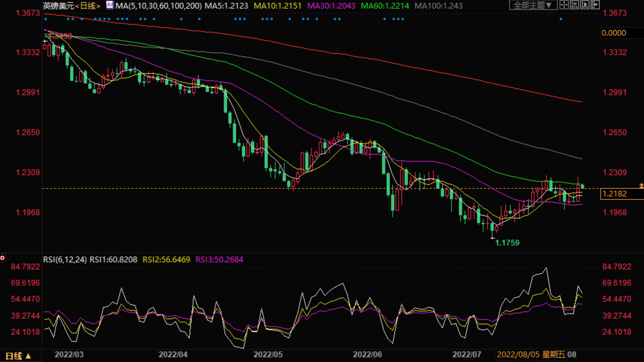Click the MA(5,10,30,60,100,200) indicator label
This screenshot has height=362, width=644.
click(x=158, y=6)
